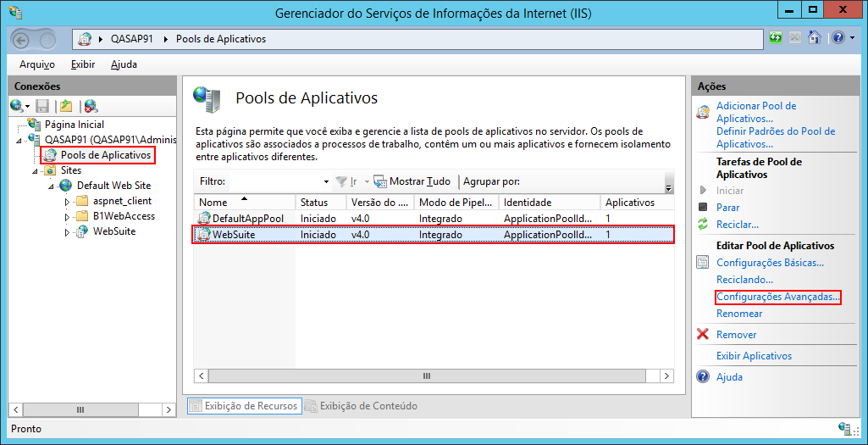The image size is (868, 445).
Task: Select the Sites tree node
Action: point(71,170)
